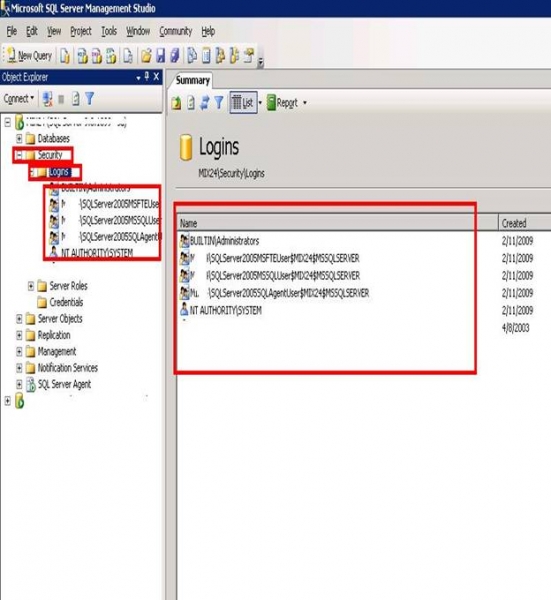Click the Synchronize arrows icon in Summary

point(205,103)
